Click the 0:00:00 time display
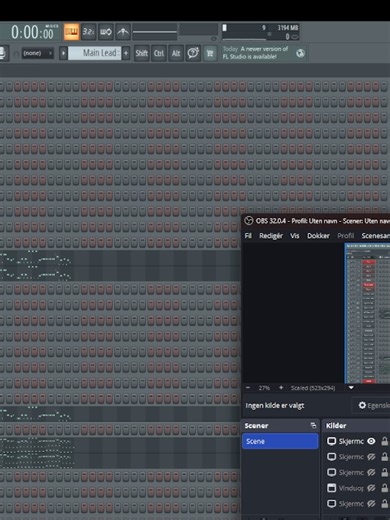 [x=32, y=33]
